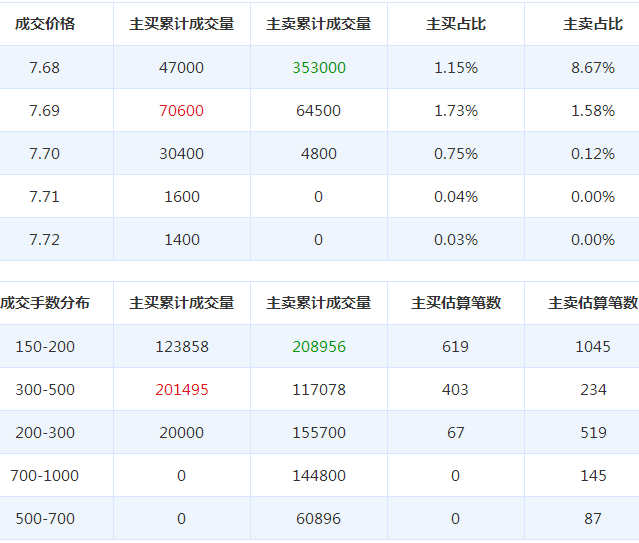Click the green 208956 value
Screen dimensions: 639x543
pyautogui.click(x=319, y=347)
